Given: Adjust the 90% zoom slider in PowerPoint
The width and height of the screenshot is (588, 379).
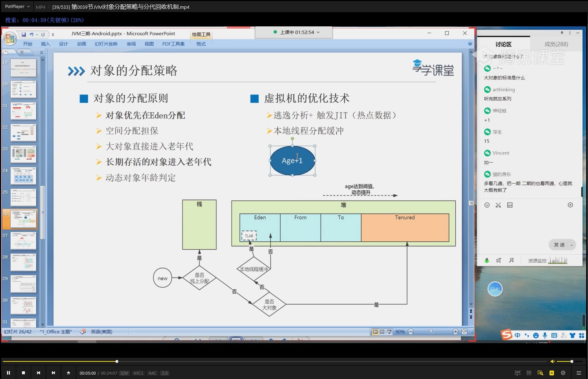Looking at the screenshot, I should 431,332.
